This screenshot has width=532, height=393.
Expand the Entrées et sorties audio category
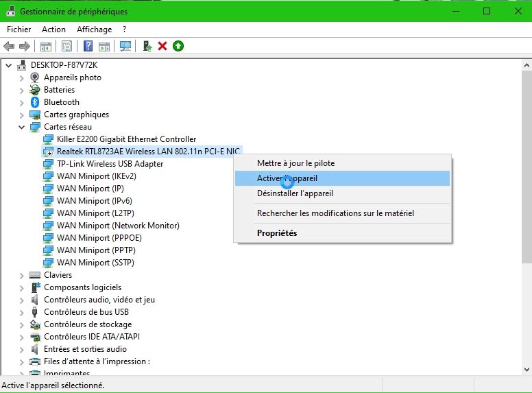coord(22,350)
